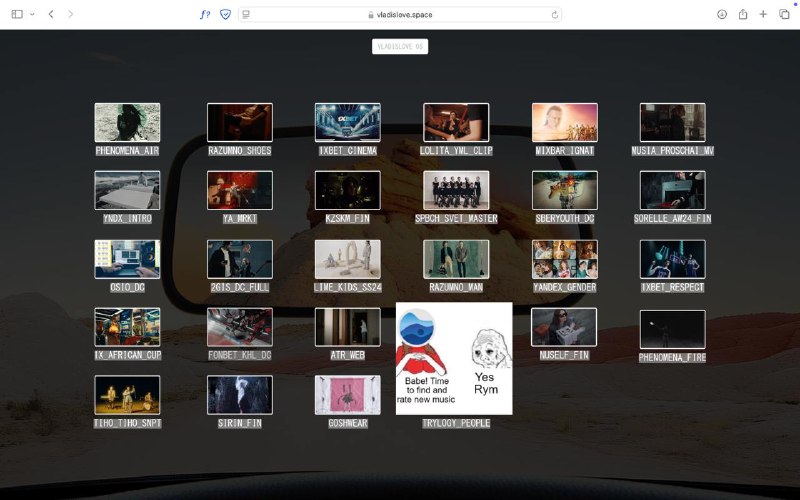Viewport: 800px width, 500px height.
Task: Click the YA_MRKT label text
Action: click(240, 219)
